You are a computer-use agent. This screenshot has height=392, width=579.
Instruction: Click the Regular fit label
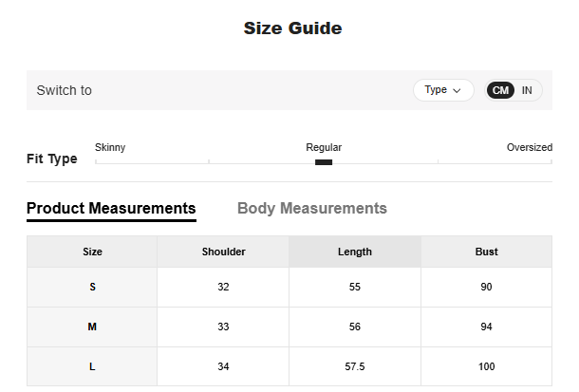[x=324, y=148]
